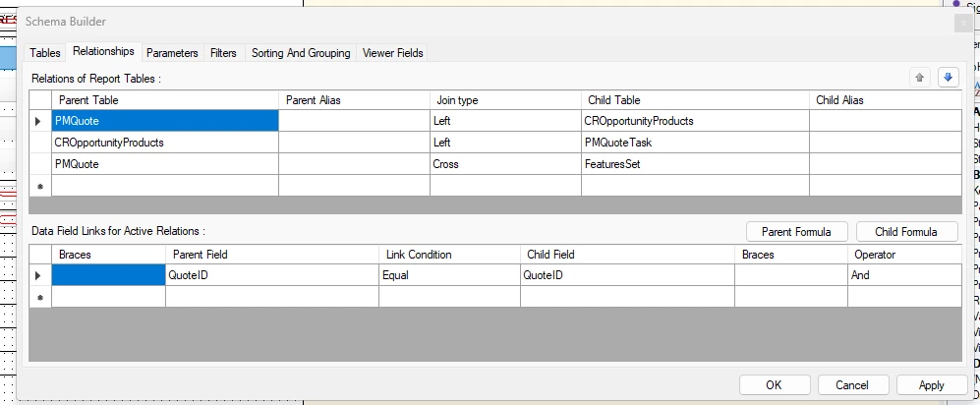Select the row indicator arrow for the PMQuote relation
980x405 pixels.
[40, 121]
